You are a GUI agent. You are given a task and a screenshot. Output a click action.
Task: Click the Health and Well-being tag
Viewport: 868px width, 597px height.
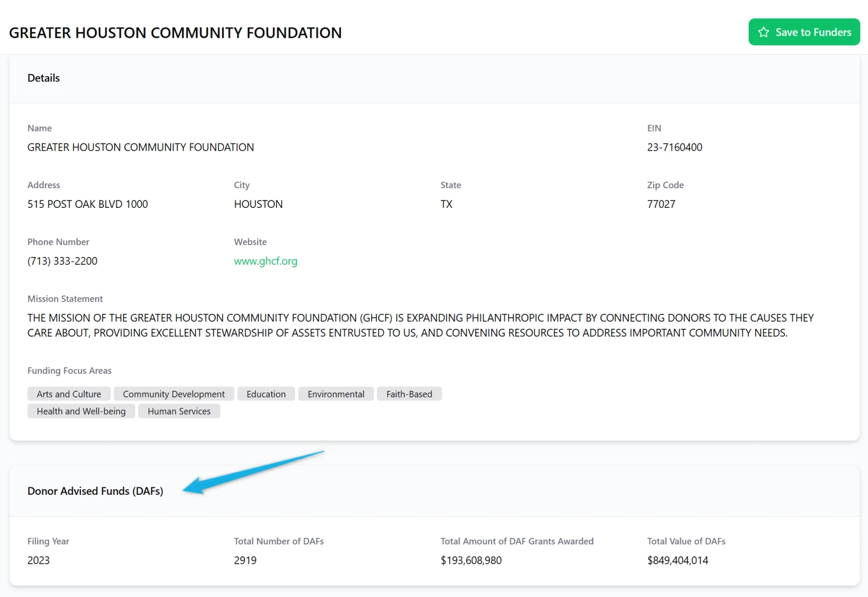[x=81, y=411]
